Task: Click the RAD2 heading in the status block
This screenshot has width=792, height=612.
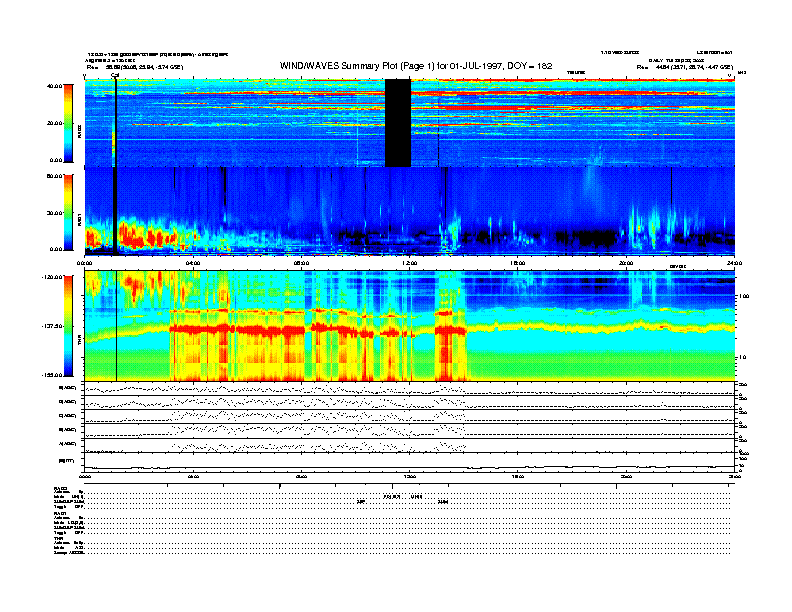Action: coord(60,488)
